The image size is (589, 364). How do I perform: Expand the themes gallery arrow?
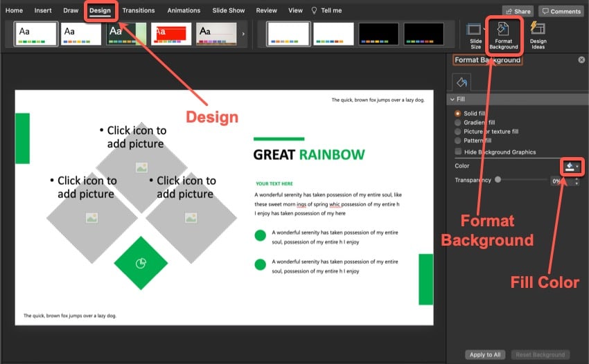[243, 34]
